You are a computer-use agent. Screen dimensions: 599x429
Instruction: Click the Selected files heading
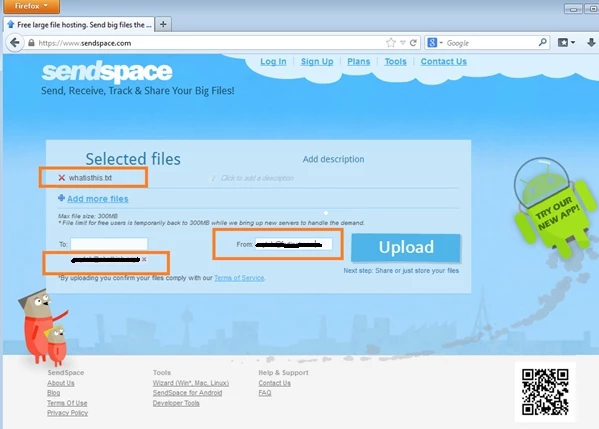(133, 159)
